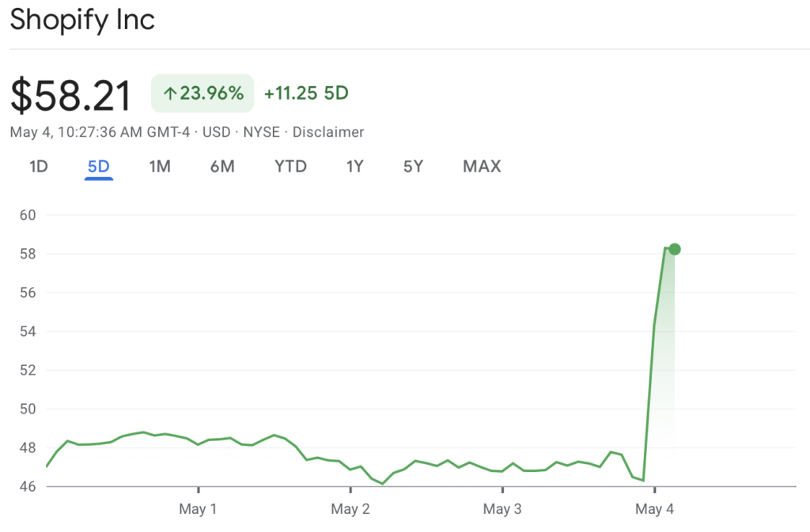Click the May 2 x-axis label
The image size is (810, 532).
coord(350,509)
